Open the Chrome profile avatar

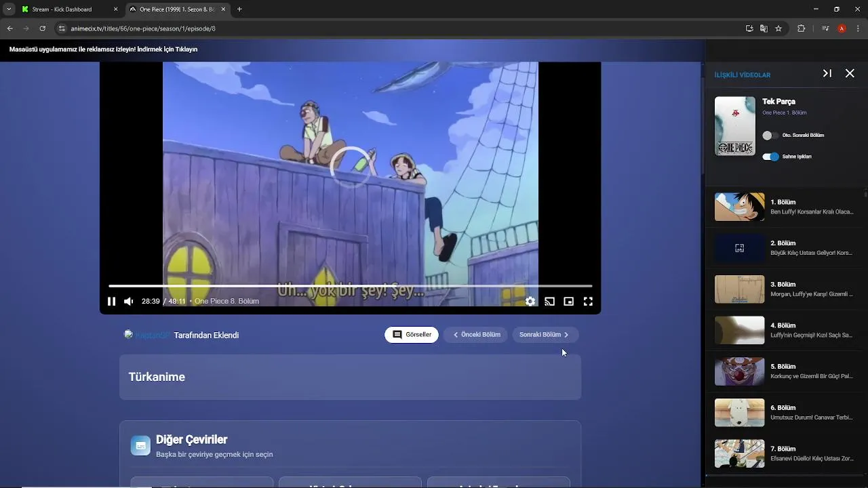click(842, 28)
